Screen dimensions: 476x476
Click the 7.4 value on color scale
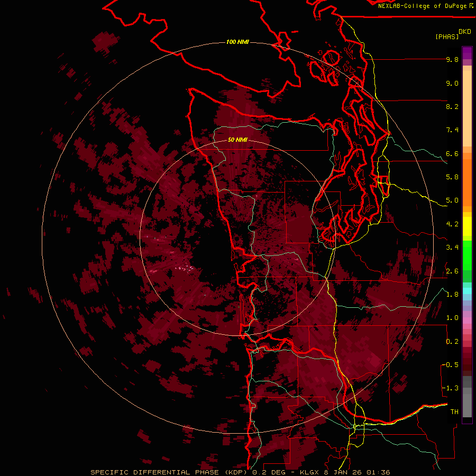click(x=452, y=130)
